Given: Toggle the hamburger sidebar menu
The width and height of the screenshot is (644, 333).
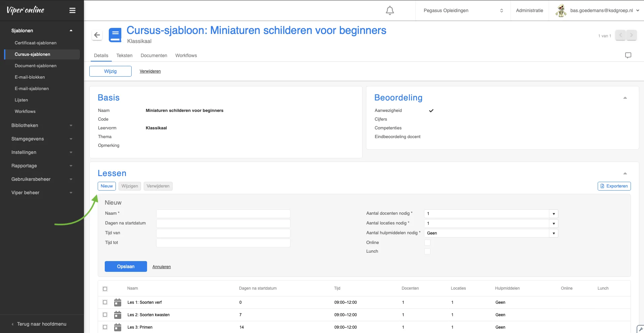Looking at the screenshot, I should (72, 10).
